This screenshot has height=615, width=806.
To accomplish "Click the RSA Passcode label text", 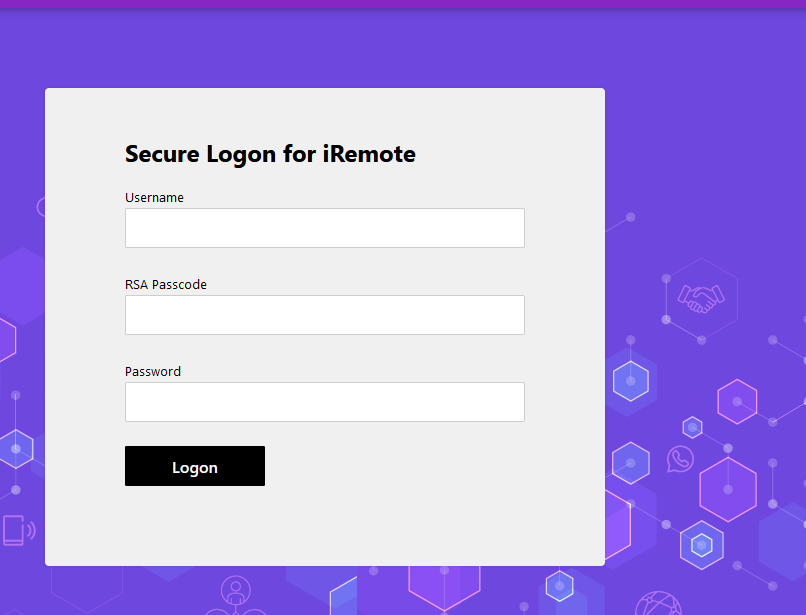I will click(165, 284).
